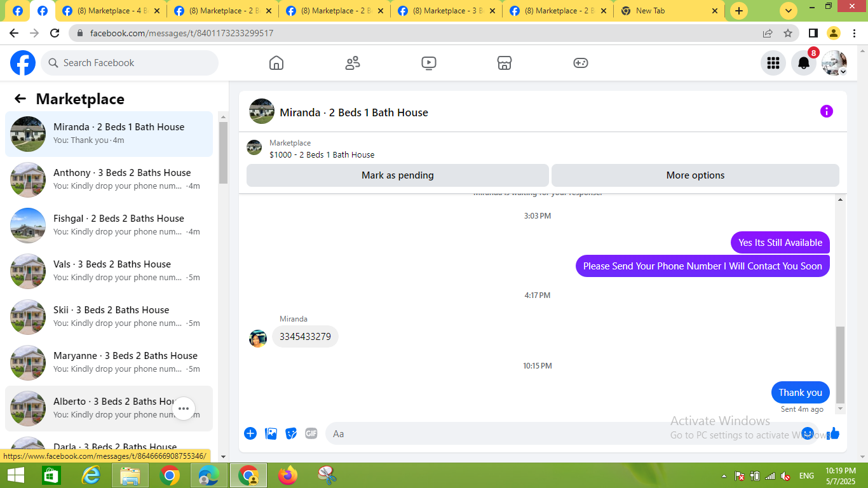
Task: Open Fishgal 2 Beds 2 Baths conversation
Action: pos(109,226)
